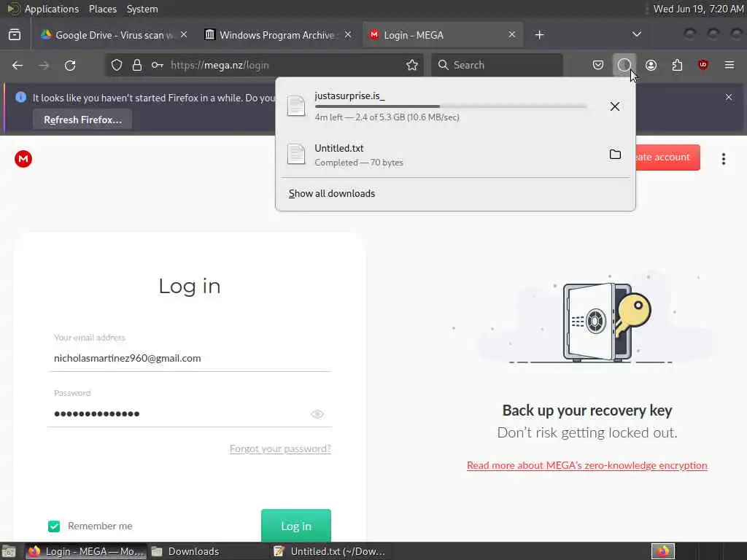Click Show all downloads
Image resolution: width=747 pixels, height=560 pixels.
(332, 193)
